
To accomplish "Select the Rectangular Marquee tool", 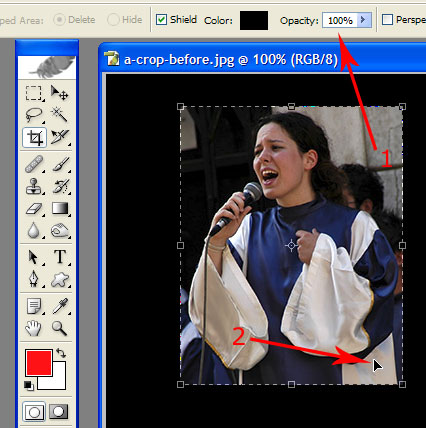I will point(34,93).
